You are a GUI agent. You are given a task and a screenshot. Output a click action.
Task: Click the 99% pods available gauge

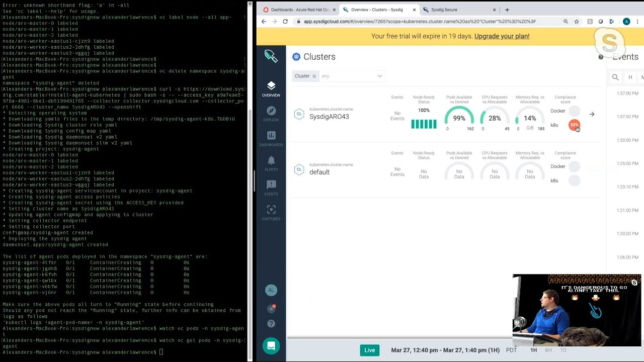click(459, 118)
